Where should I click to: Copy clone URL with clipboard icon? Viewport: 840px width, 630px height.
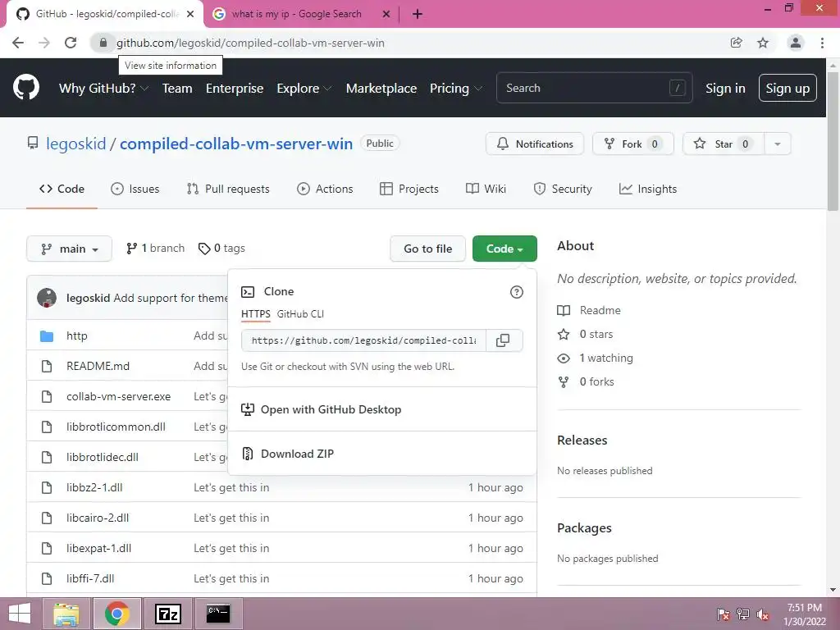(x=503, y=340)
